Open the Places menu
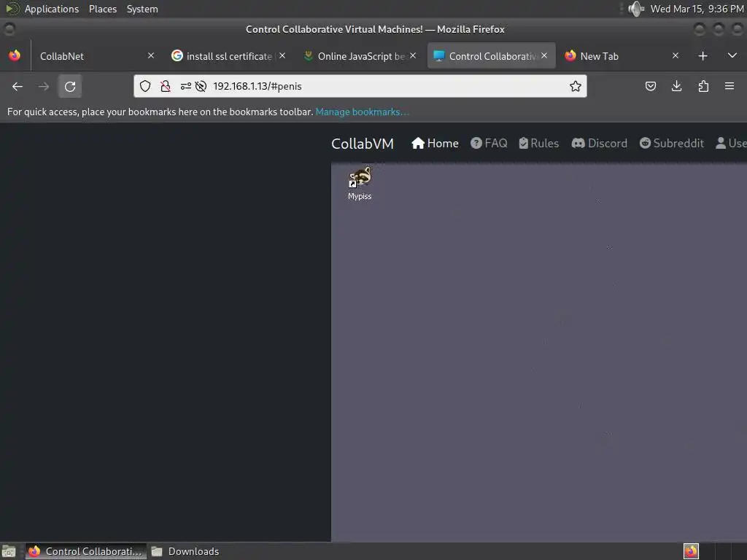747x560 pixels. pyautogui.click(x=103, y=9)
